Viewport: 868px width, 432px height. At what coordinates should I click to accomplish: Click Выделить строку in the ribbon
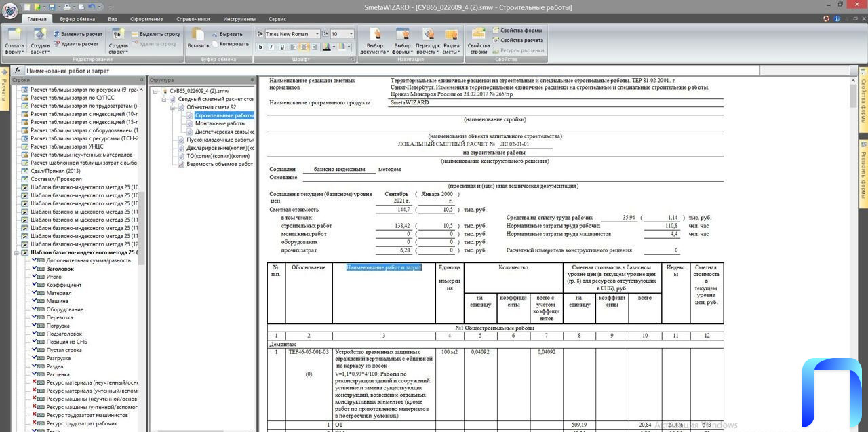click(155, 34)
